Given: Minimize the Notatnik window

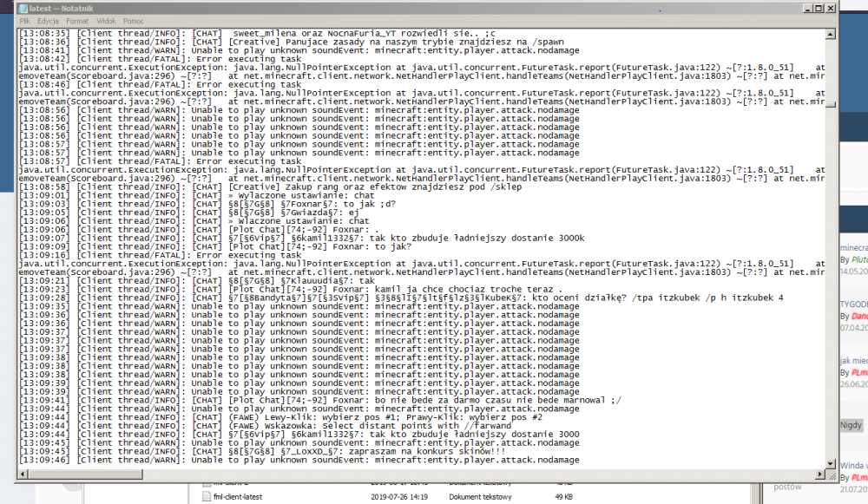Looking at the screenshot, I should [x=807, y=9].
